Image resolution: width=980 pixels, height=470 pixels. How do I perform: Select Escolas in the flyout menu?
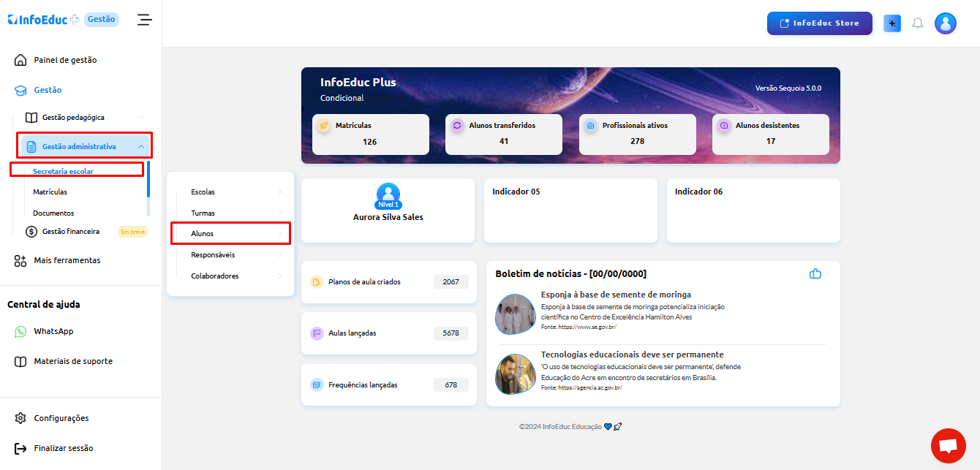click(x=203, y=192)
